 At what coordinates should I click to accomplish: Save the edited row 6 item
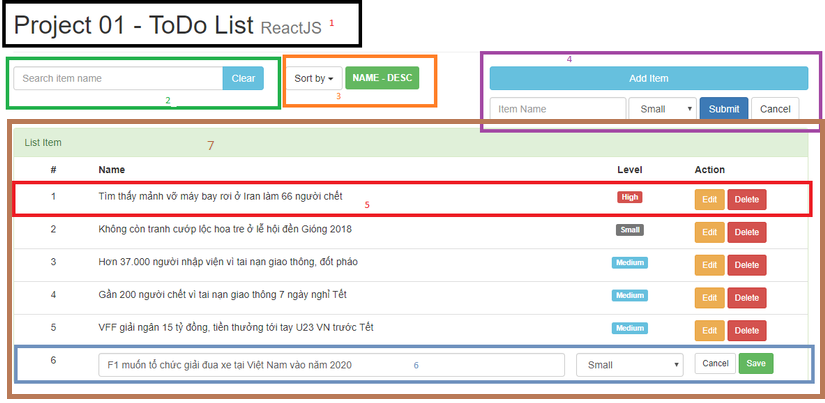tap(756, 363)
